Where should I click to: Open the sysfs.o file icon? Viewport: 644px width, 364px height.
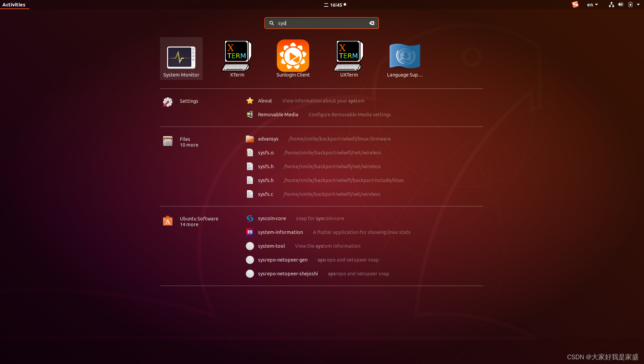tap(250, 153)
